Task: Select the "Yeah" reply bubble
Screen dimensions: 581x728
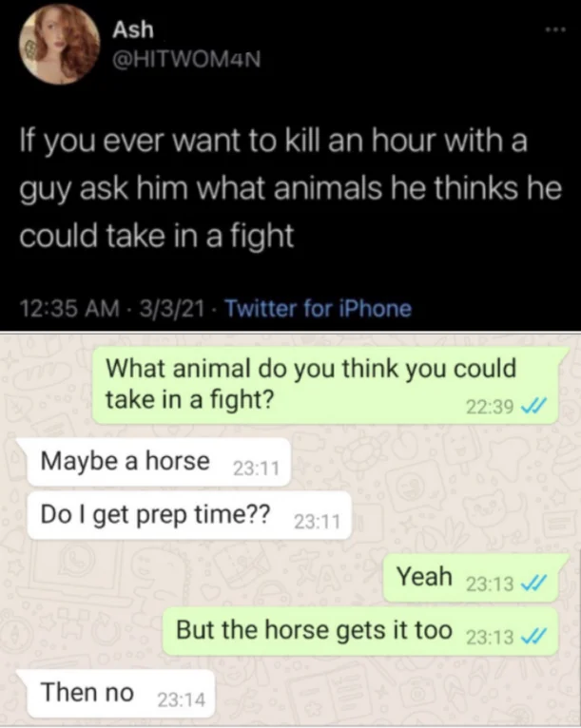Action: (x=471, y=578)
